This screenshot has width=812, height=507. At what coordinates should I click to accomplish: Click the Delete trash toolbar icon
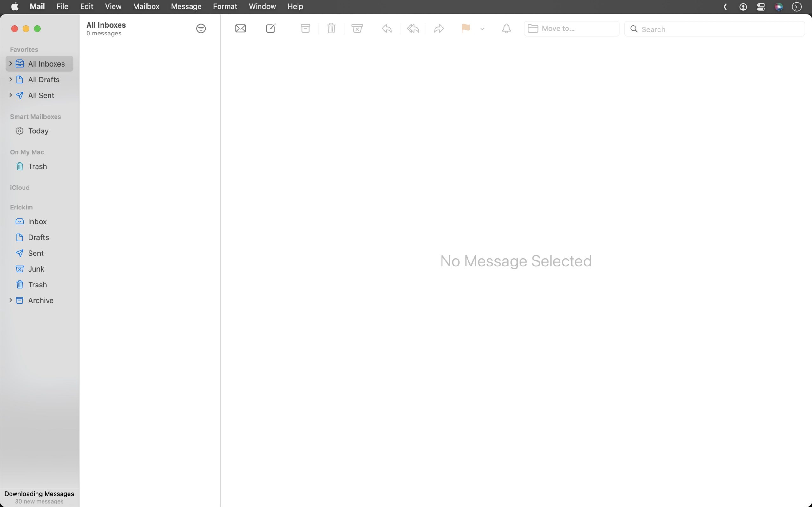(x=331, y=29)
